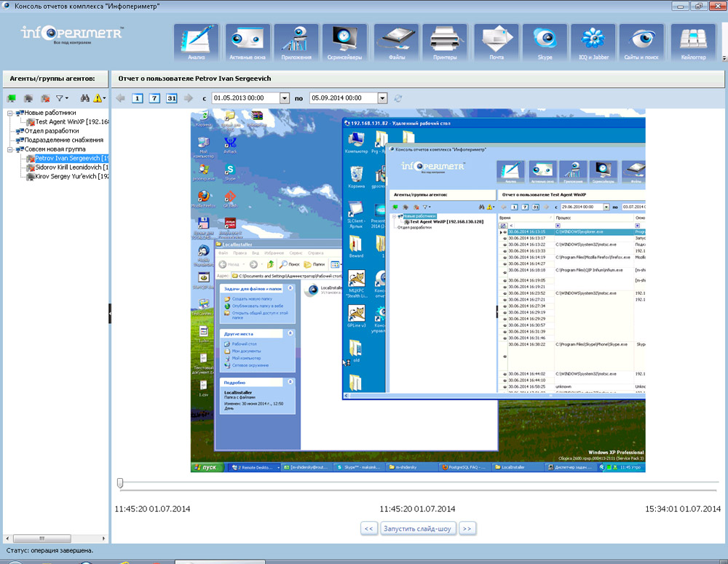Open the Принтеры report icon
Viewport: 728px width, 564px height.
pos(444,42)
